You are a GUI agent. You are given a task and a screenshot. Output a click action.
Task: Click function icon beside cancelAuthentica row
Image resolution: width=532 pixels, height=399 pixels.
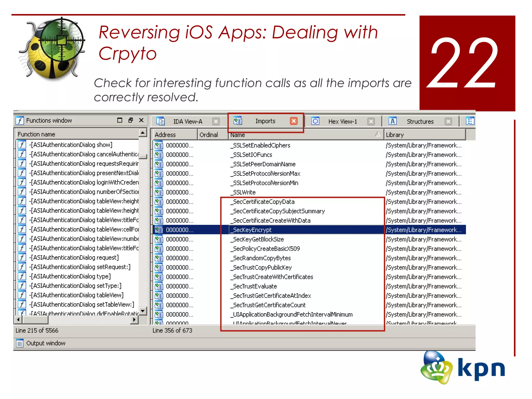pos(22,154)
